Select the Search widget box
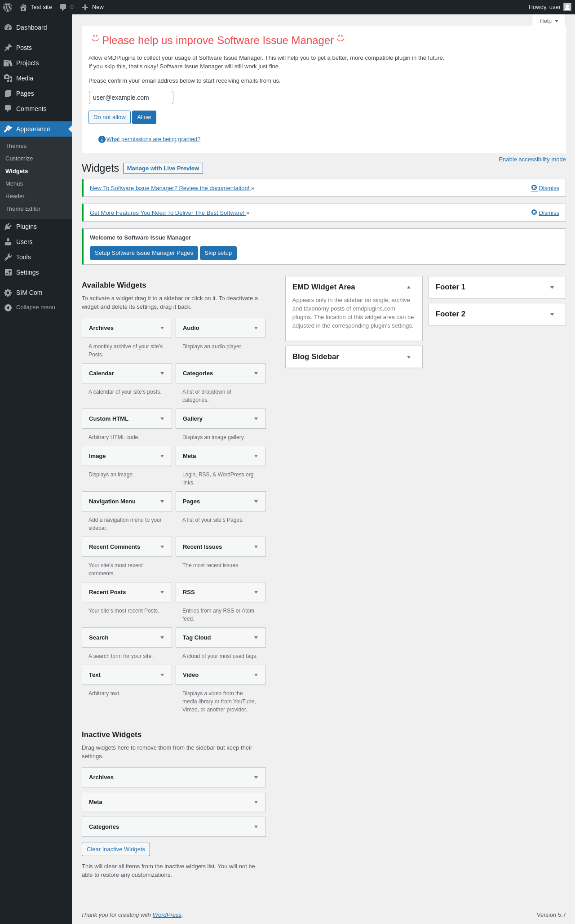 [x=127, y=638]
